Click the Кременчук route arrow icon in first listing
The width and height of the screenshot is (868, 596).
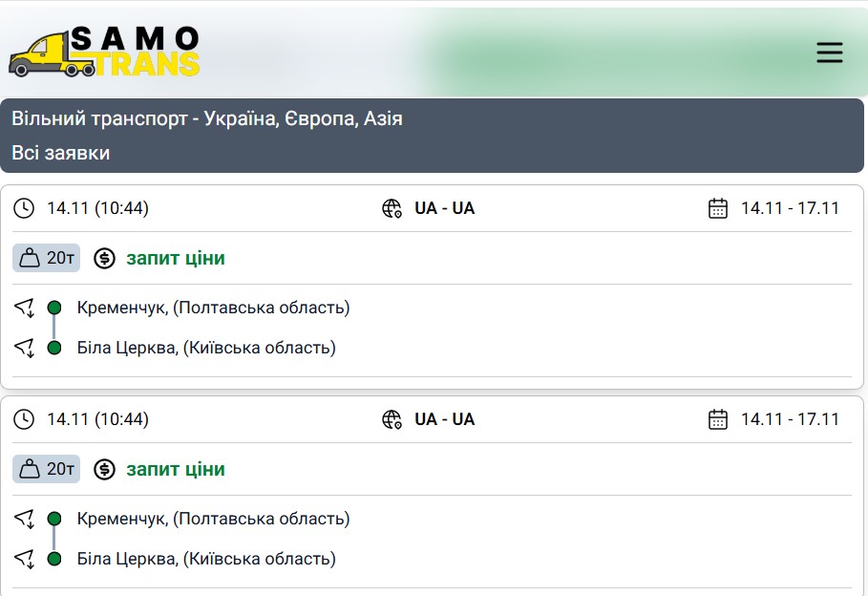(24, 308)
